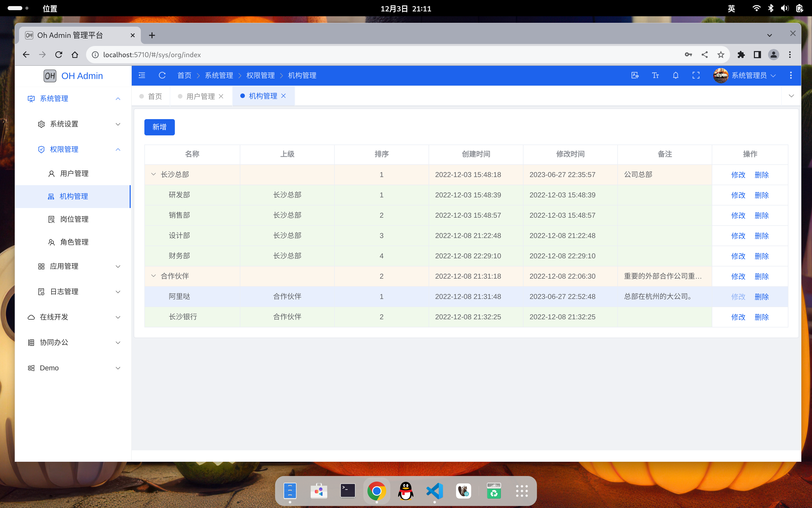Close the 机构管理 page tab
This screenshot has height=508, width=812.
[x=283, y=96]
